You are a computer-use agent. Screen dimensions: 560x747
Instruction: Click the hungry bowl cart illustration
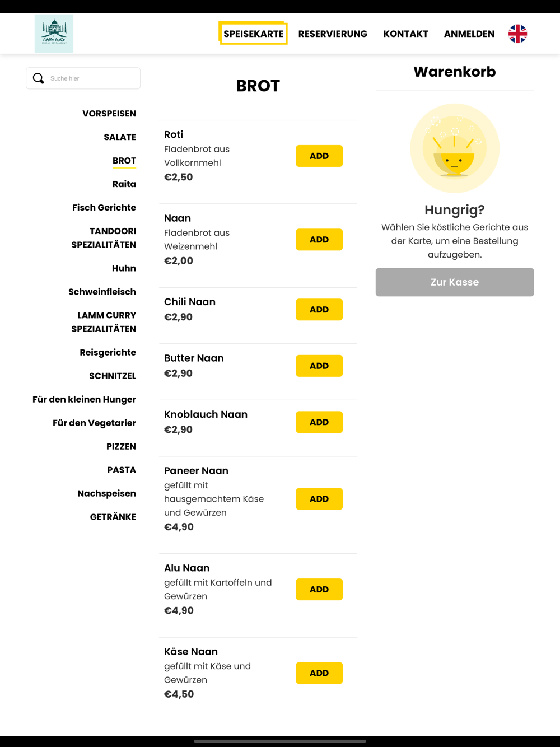(455, 148)
